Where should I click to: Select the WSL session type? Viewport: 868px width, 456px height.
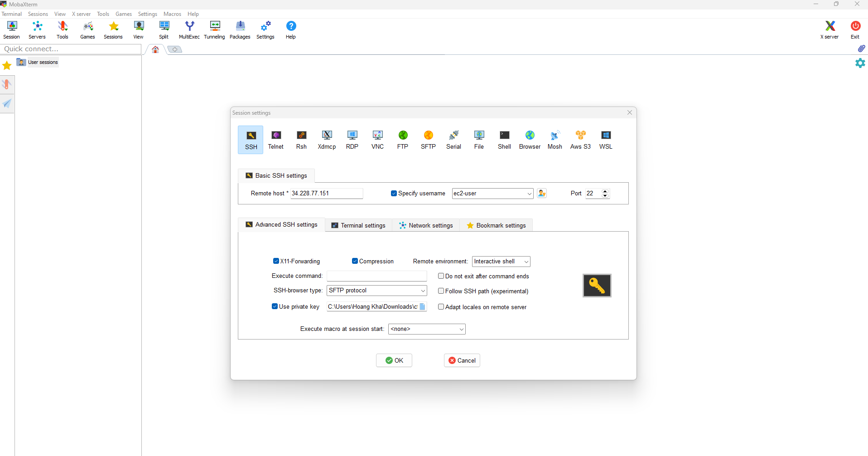click(606, 140)
